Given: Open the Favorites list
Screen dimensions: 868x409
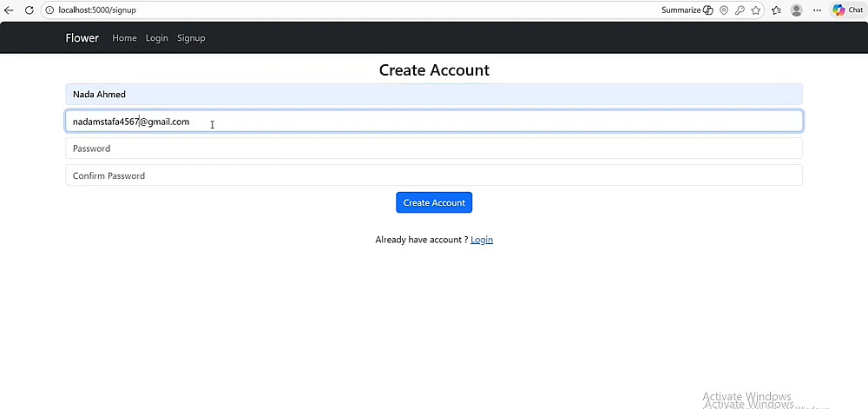Looking at the screenshot, I should (775, 10).
